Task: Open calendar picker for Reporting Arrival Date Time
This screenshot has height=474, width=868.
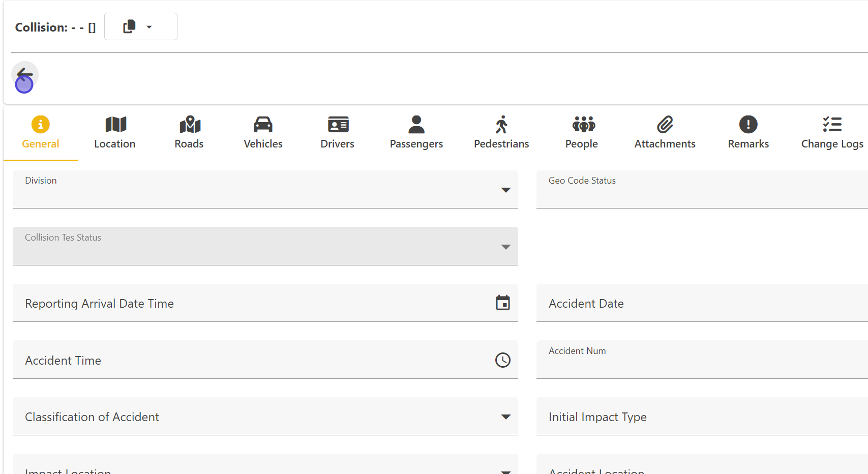Action: pyautogui.click(x=502, y=303)
